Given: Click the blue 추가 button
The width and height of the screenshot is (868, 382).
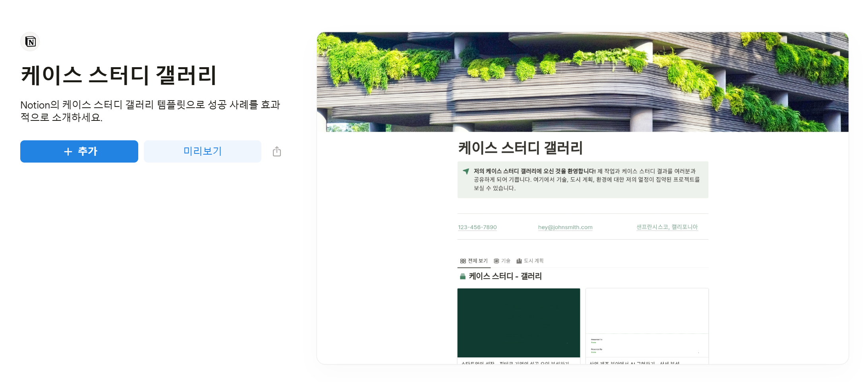Looking at the screenshot, I should click(x=79, y=151).
